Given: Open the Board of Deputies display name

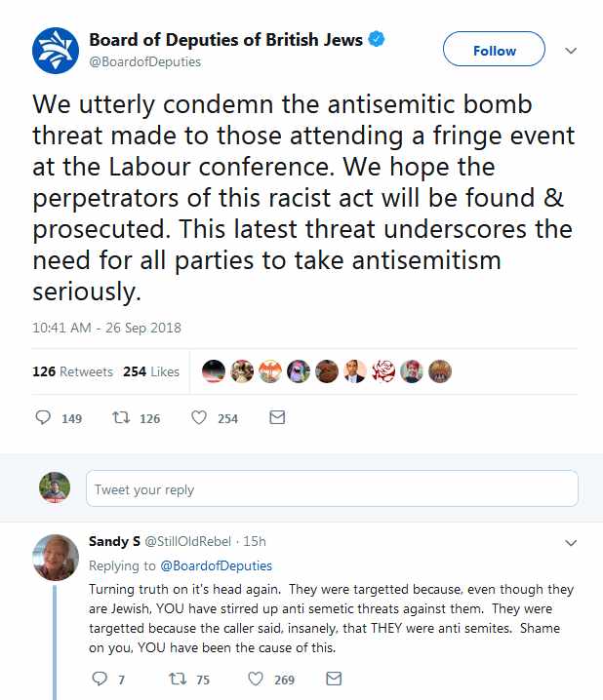Looking at the screenshot, I should (x=225, y=40).
